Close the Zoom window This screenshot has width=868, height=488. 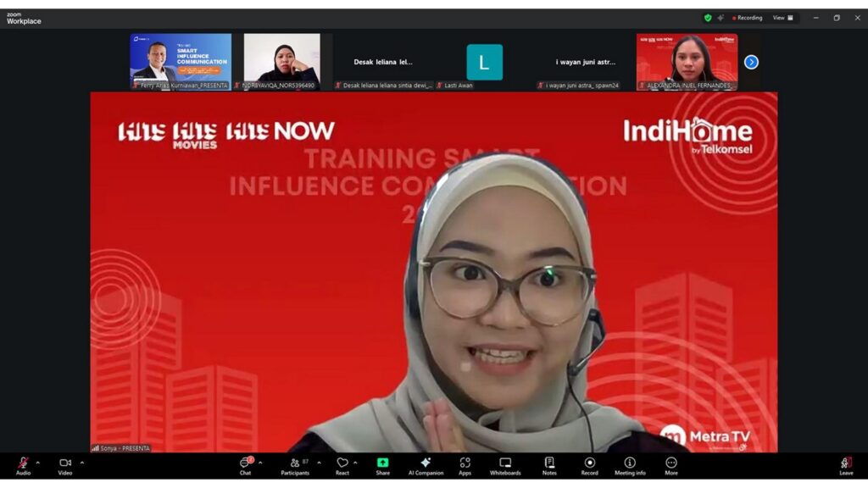(x=857, y=18)
